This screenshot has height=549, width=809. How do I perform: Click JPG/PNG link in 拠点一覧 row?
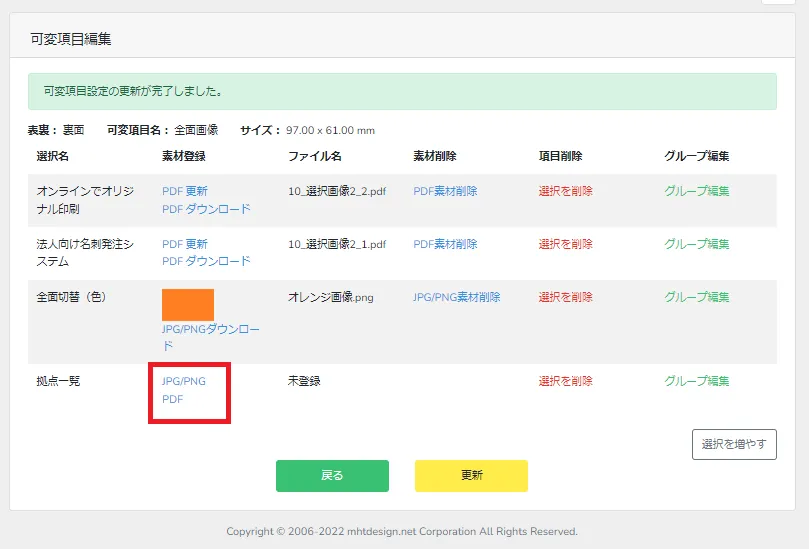184,381
